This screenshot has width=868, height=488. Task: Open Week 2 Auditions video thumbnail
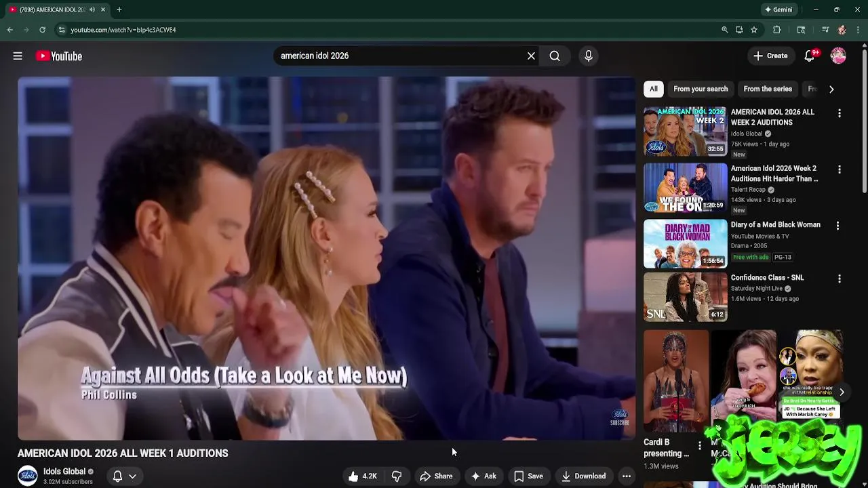click(685, 131)
